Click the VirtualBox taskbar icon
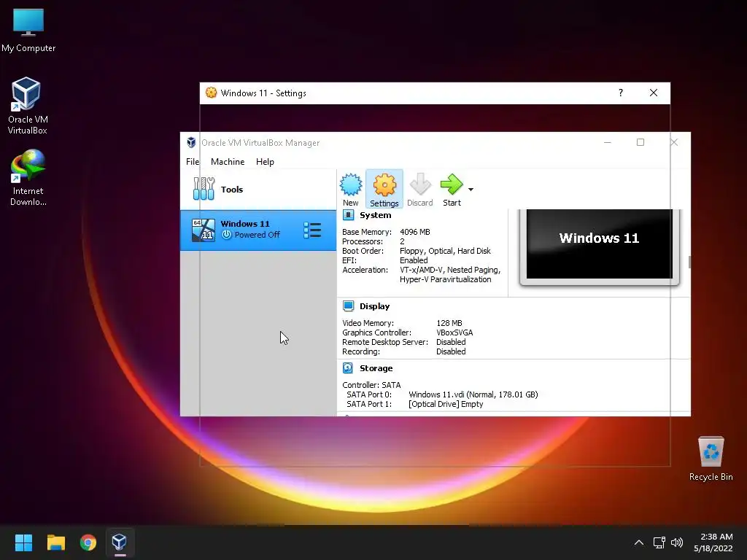The image size is (747, 560). pyautogui.click(x=120, y=542)
